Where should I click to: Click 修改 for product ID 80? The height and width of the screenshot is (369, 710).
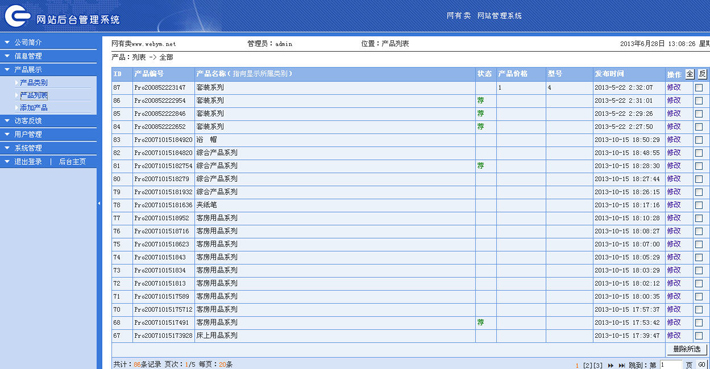click(x=674, y=179)
